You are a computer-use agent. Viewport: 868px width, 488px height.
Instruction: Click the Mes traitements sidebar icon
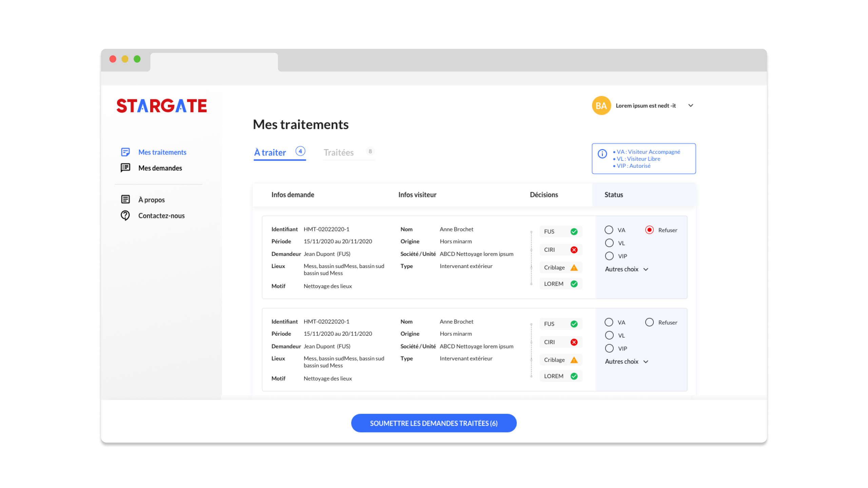(125, 152)
